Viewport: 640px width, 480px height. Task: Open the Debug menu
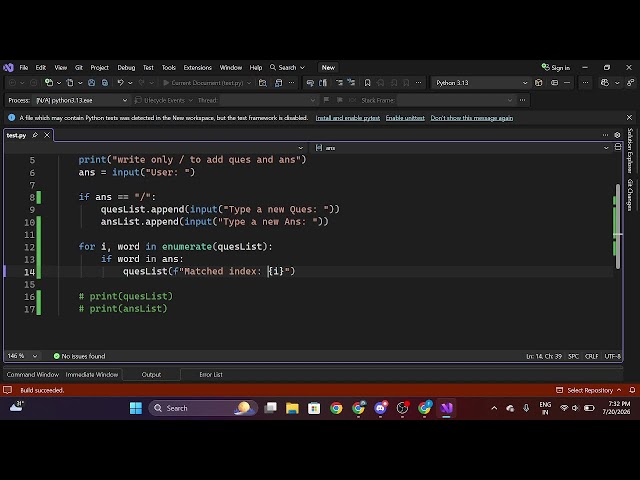(126, 67)
